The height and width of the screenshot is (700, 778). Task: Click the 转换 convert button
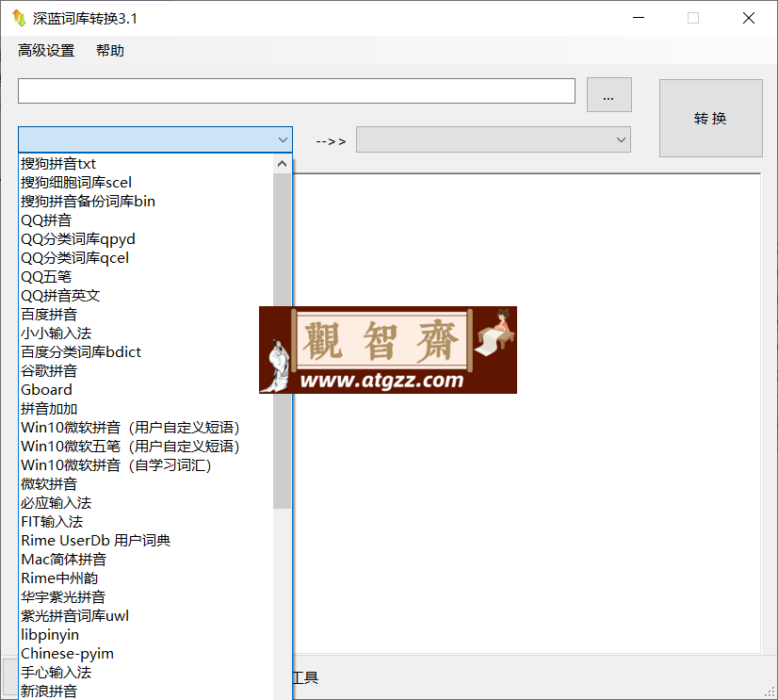pos(710,118)
